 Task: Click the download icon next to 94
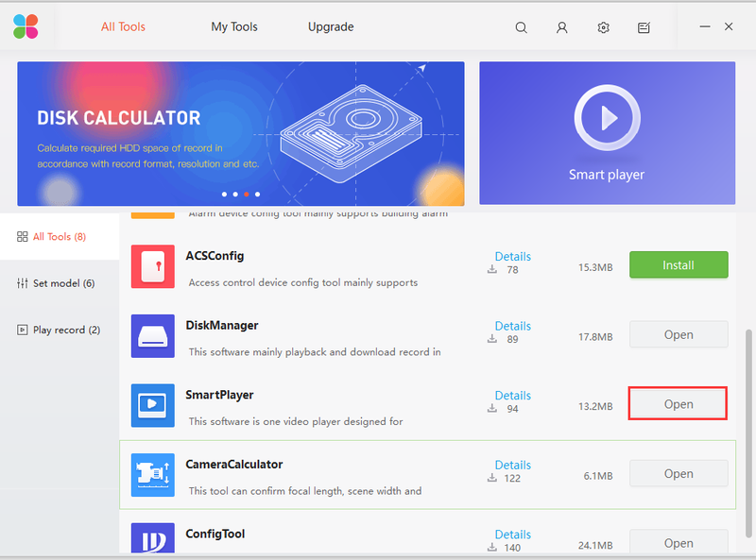[491, 408]
